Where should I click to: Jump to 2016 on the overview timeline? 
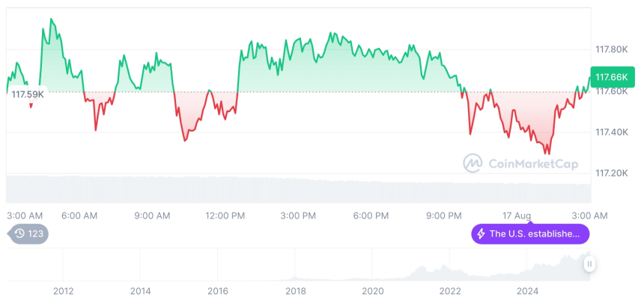[x=218, y=290]
